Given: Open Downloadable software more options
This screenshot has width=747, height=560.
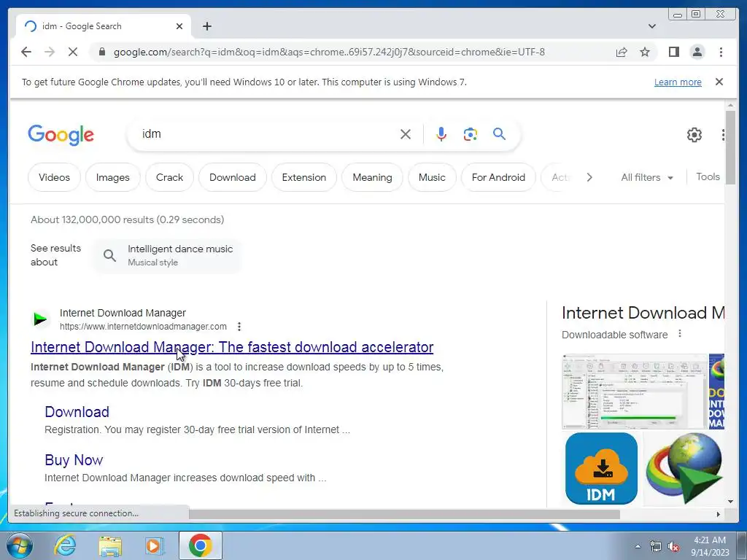Looking at the screenshot, I should click(x=680, y=334).
